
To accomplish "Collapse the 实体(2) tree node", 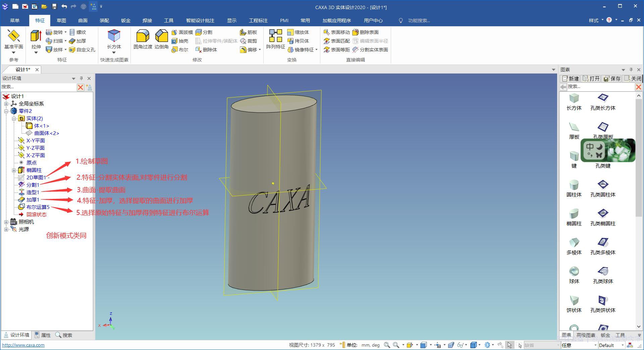I will pos(14,118).
